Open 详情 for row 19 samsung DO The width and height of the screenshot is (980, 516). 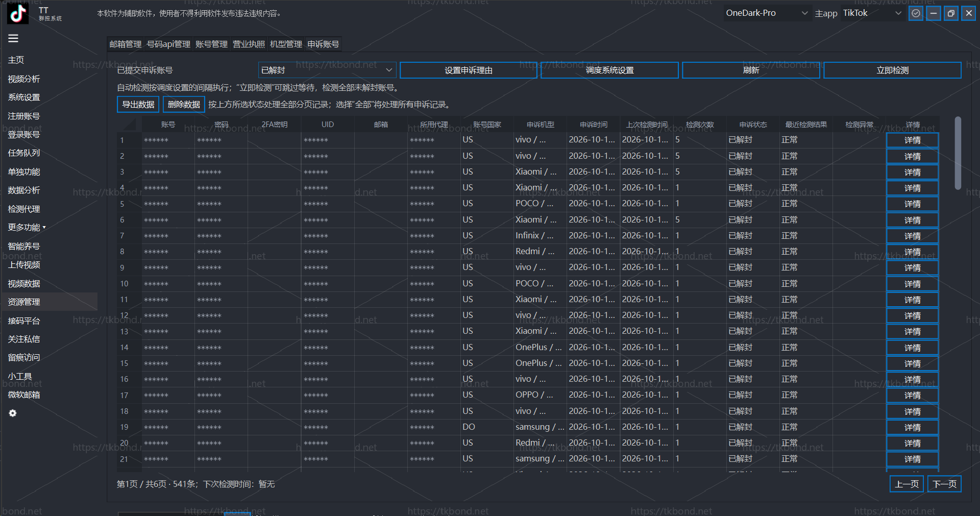912,428
